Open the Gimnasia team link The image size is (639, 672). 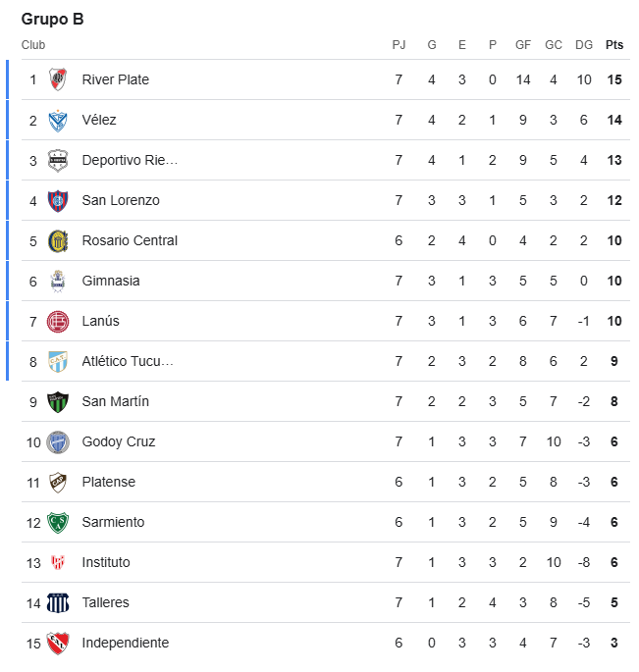pos(111,281)
